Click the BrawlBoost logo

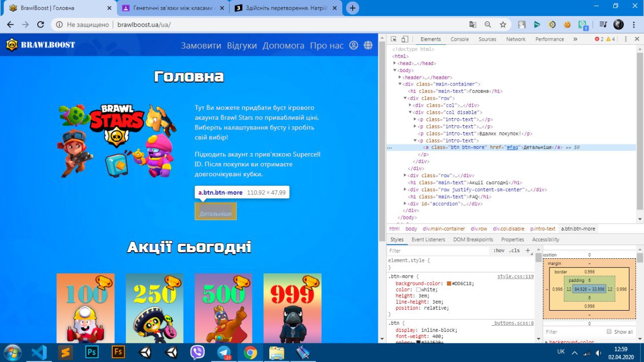pyautogui.click(x=40, y=45)
